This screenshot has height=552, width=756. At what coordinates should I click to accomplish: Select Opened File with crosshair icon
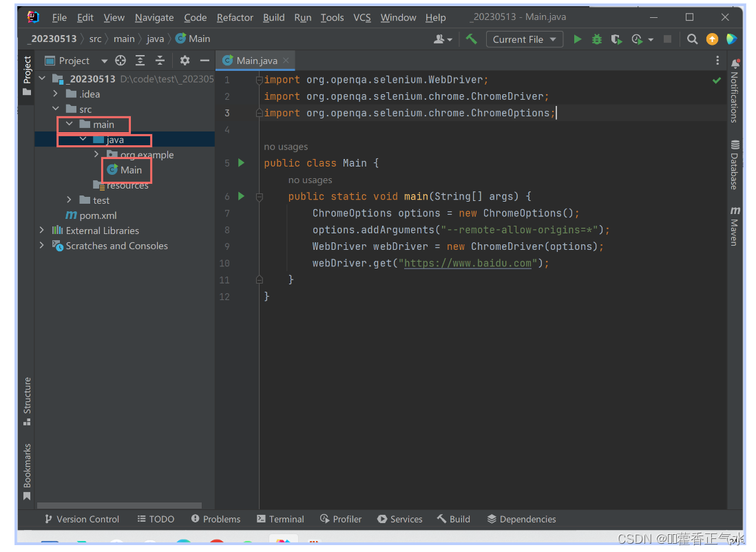coord(120,61)
